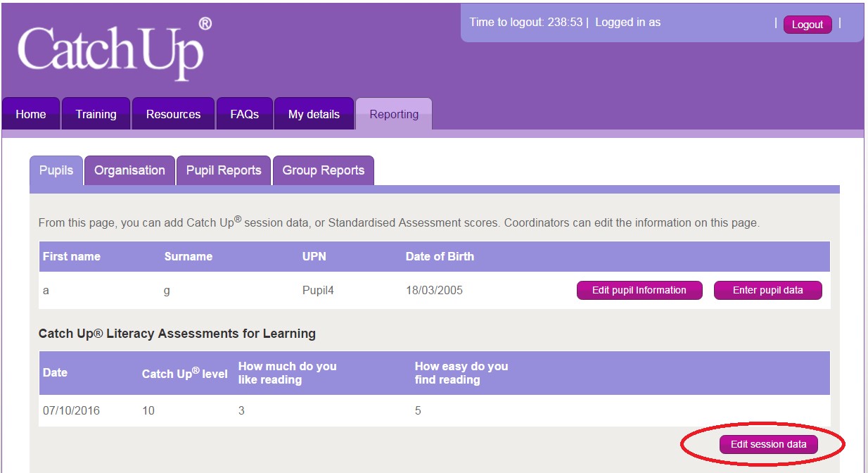Open the Home tab
Screen dimensions: 868x473
tap(31, 114)
